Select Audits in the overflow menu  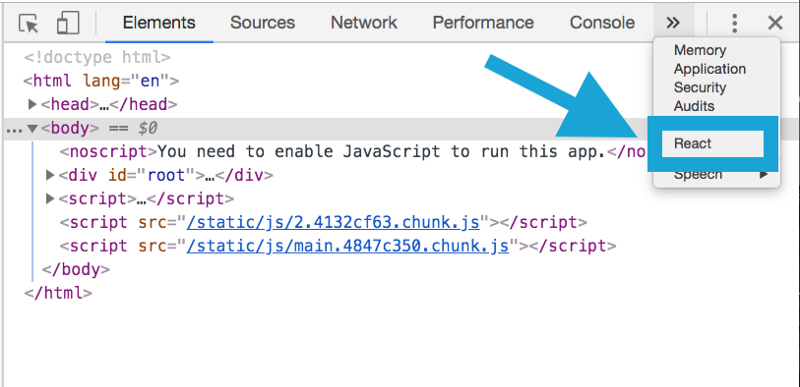click(x=694, y=106)
